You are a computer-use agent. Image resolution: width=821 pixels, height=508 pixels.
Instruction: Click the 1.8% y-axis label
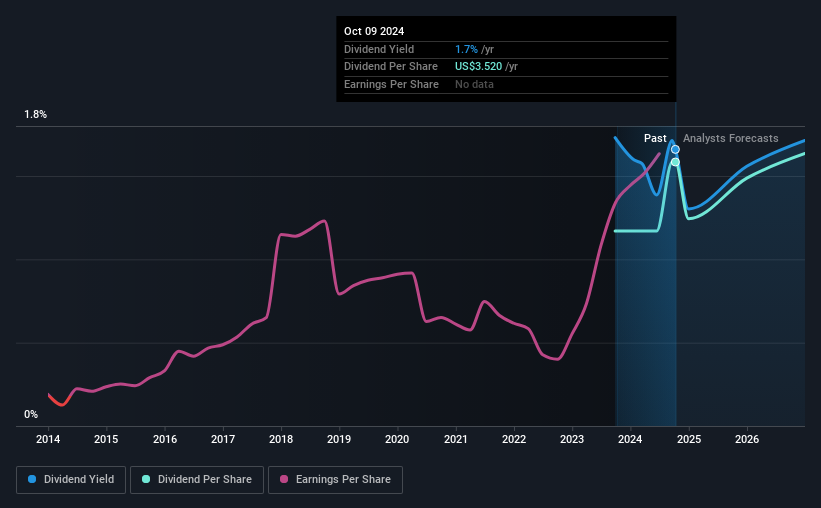(x=36, y=114)
